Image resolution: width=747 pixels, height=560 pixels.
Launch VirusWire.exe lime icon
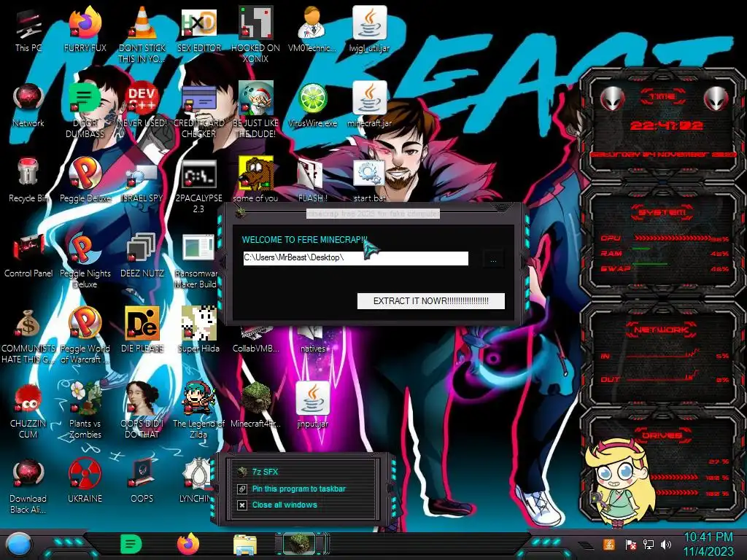[312, 104]
